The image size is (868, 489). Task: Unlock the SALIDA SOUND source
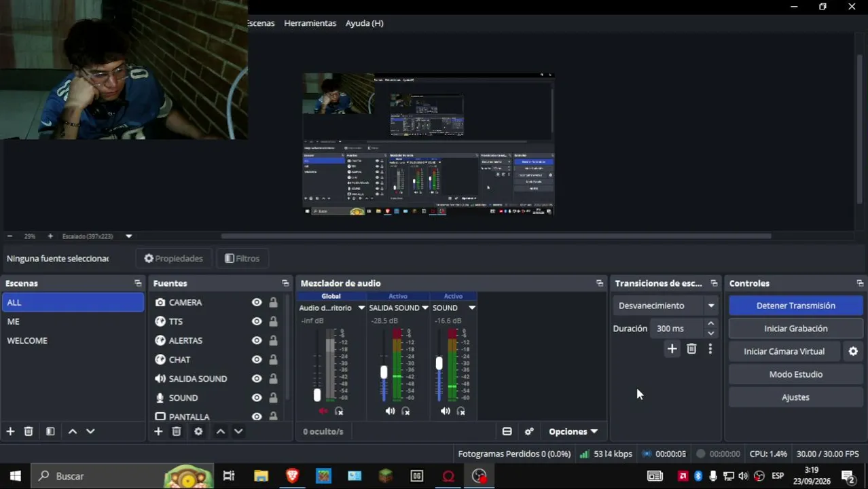[x=273, y=378]
